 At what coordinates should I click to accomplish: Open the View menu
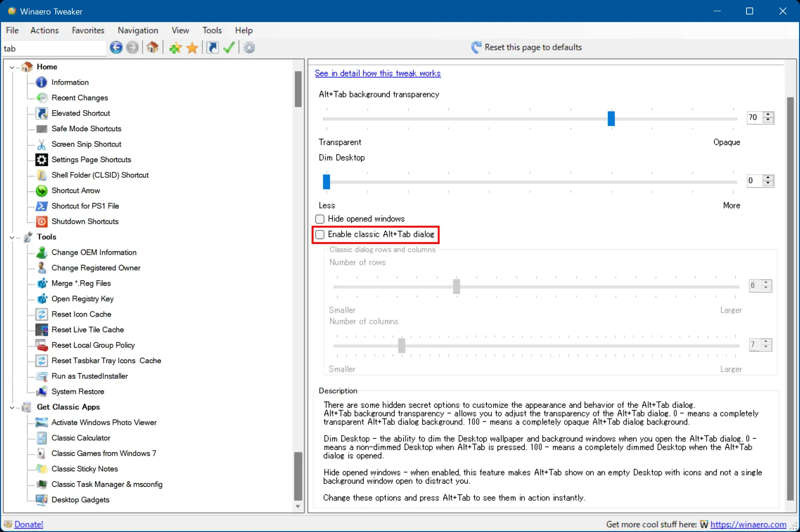[x=180, y=30]
